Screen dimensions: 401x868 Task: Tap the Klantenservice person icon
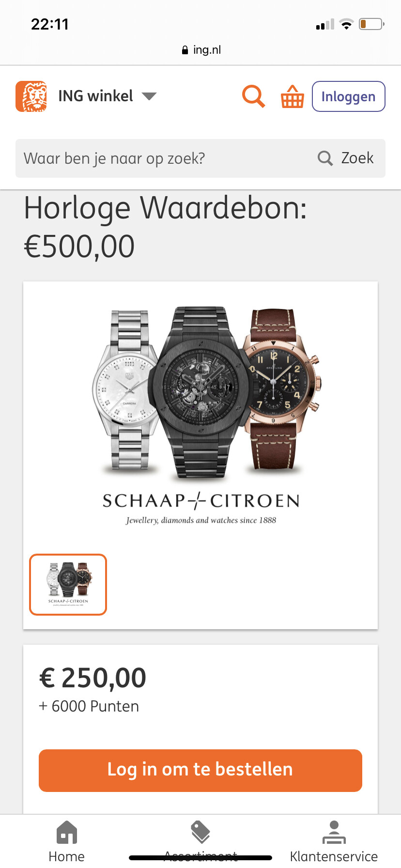click(334, 832)
